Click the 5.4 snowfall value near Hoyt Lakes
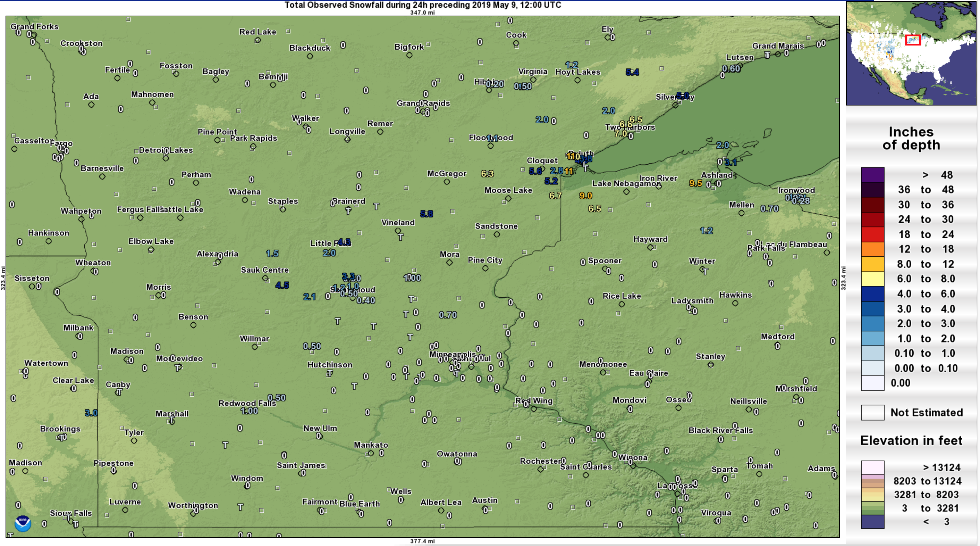 pyautogui.click(x=632, y=72)
